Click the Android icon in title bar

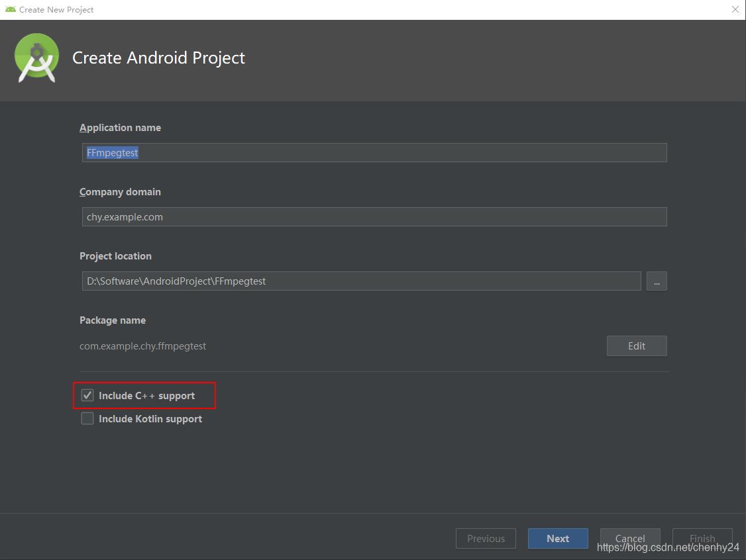pyautogui.click(x=11, y=9)
